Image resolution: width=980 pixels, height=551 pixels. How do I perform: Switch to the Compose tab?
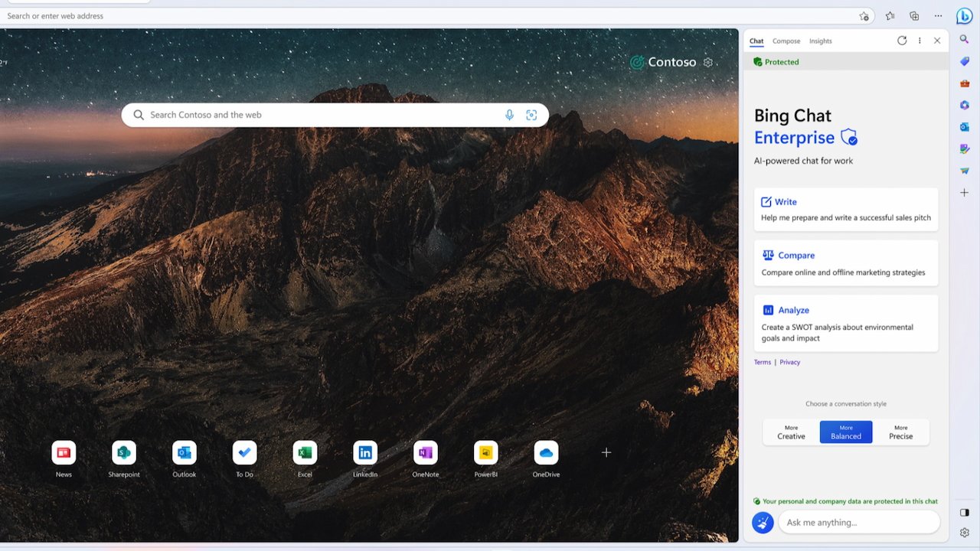coord(786,41)
